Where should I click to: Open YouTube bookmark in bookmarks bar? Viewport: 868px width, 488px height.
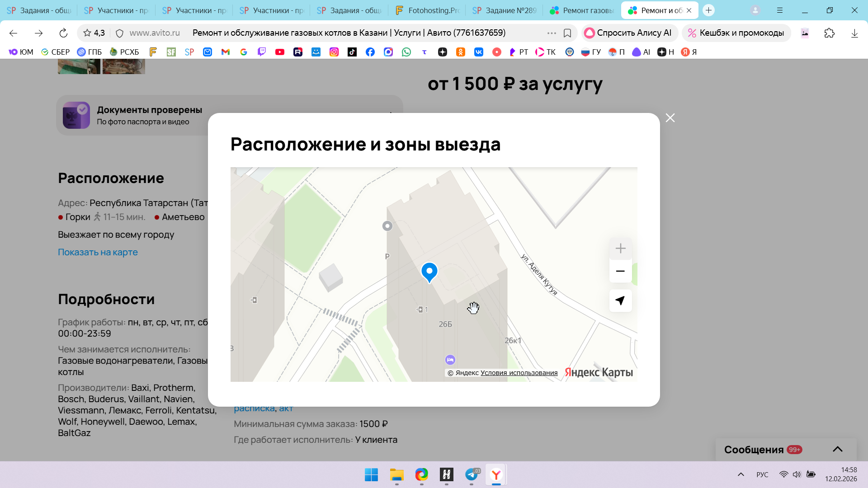click(280, 52)
